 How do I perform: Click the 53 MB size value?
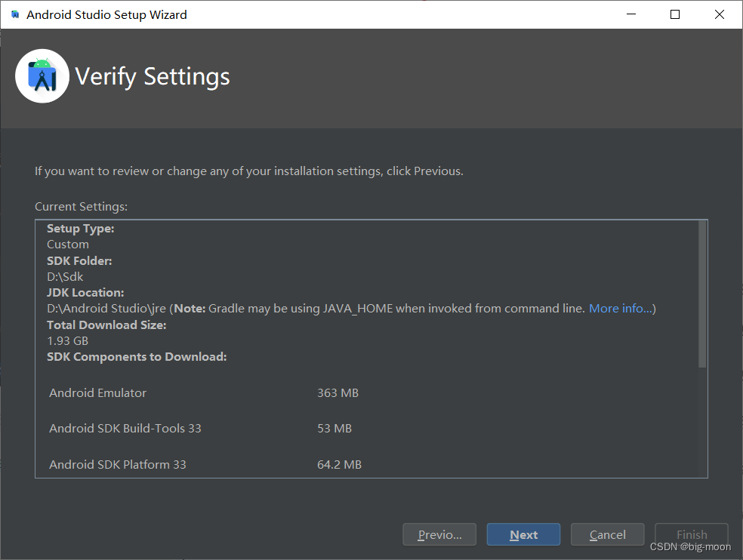tap(335, 428)
